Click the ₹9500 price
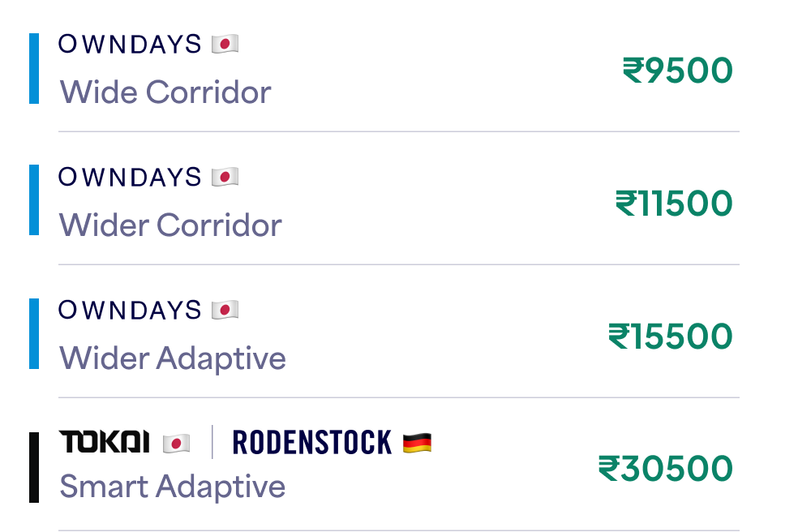798x532 pixels. coord(677,71)
